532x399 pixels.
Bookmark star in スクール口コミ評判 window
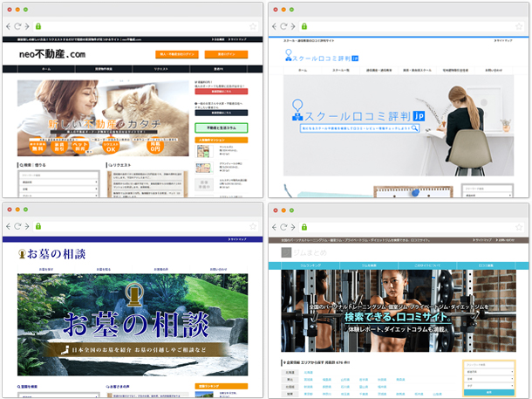519,26
